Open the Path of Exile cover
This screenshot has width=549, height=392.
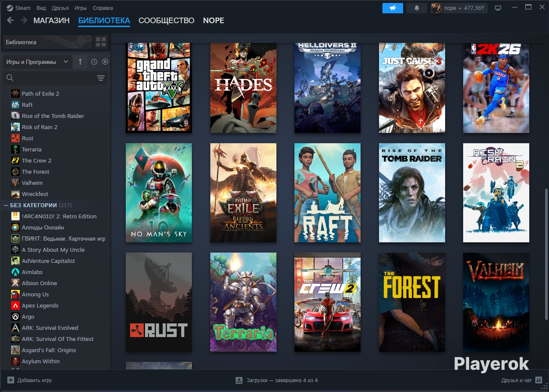243,193
